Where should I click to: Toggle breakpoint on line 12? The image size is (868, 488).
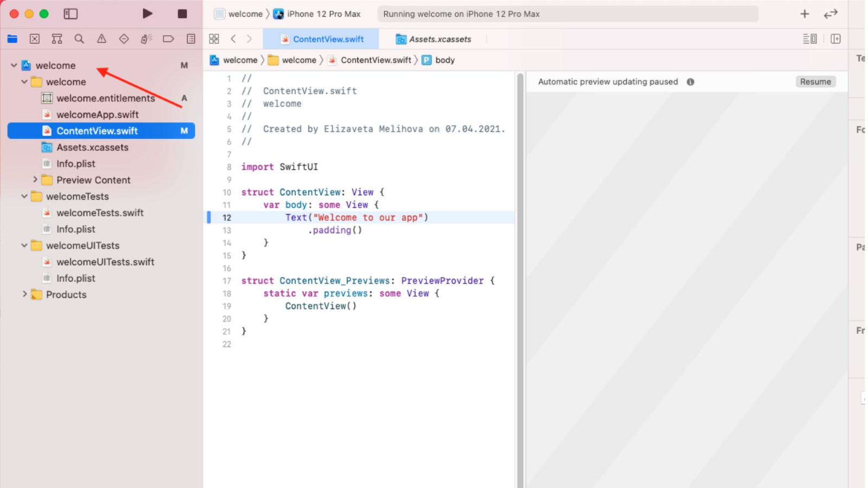click(226, 217)
